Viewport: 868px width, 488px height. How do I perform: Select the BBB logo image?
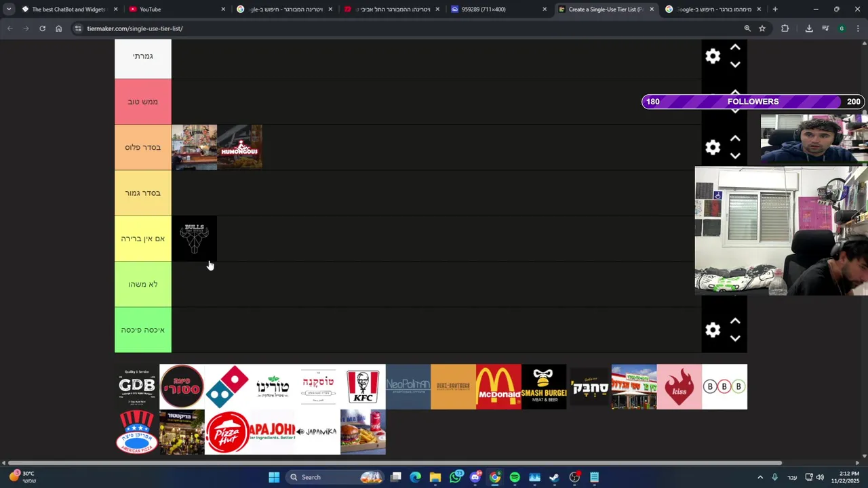pos(724,386)
